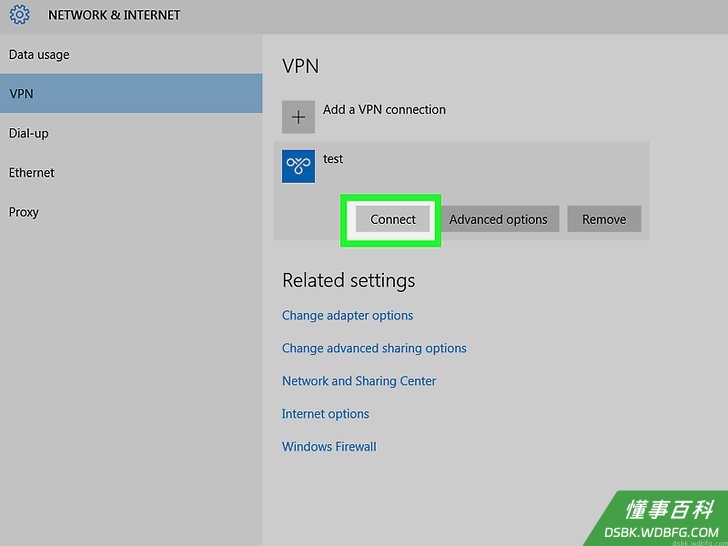Open Network and Sharing Center link
728x546 pixels.
[x=359, y=381]
